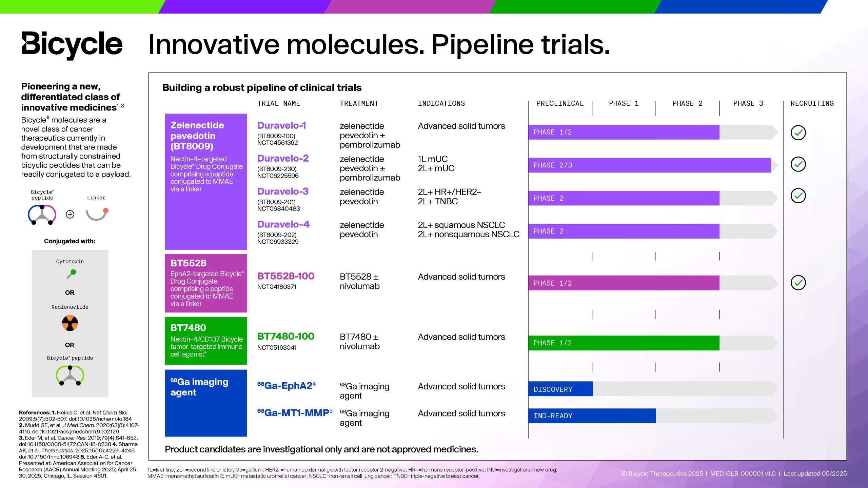This screenshot has height=488, width=868.
Task: Click the blue 68Ga imaging agent card
Action: [x=206, y=403]
